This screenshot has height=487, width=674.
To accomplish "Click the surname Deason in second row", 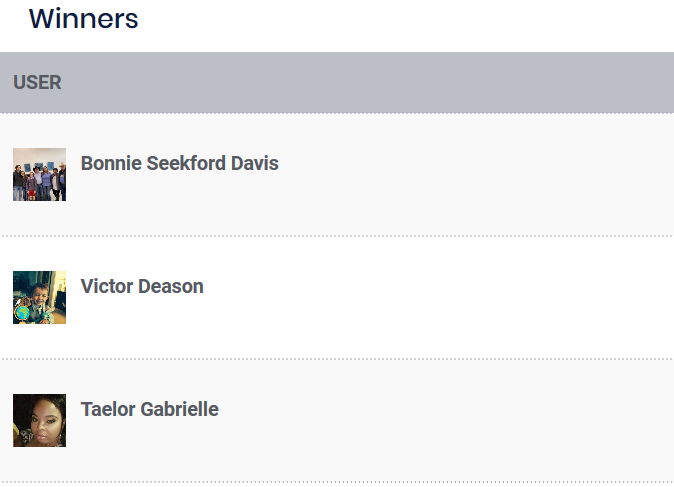I will coord(171,286).
